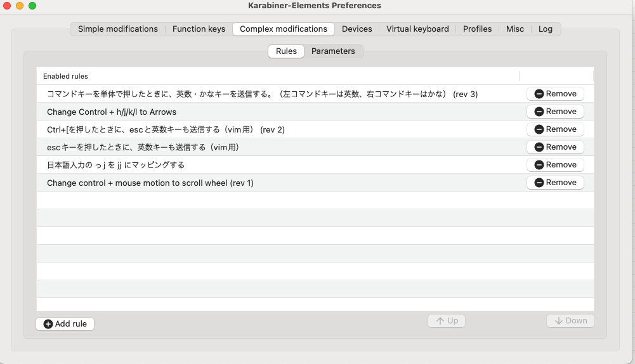
Task: Remove the コマンドキー英数・かな rule
Action: click(x=555, y=94)
